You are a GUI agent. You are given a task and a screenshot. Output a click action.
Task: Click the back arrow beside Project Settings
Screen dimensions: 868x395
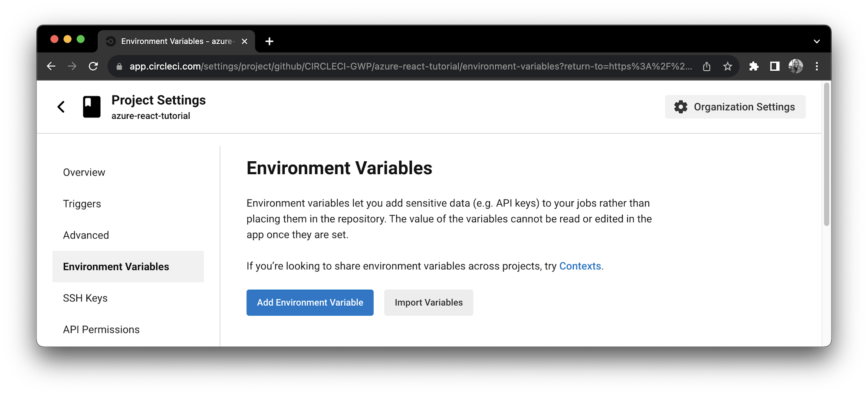61,107
